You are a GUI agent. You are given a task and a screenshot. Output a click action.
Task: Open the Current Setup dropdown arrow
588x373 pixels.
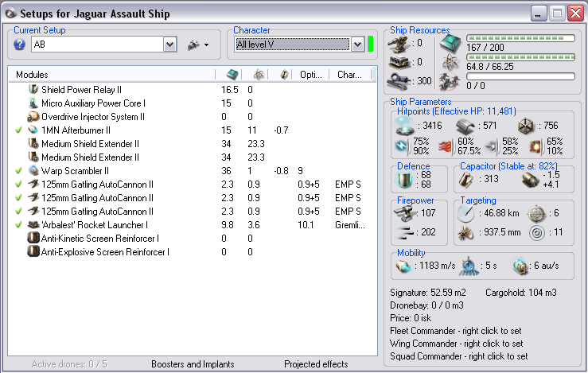click(169, 45)
